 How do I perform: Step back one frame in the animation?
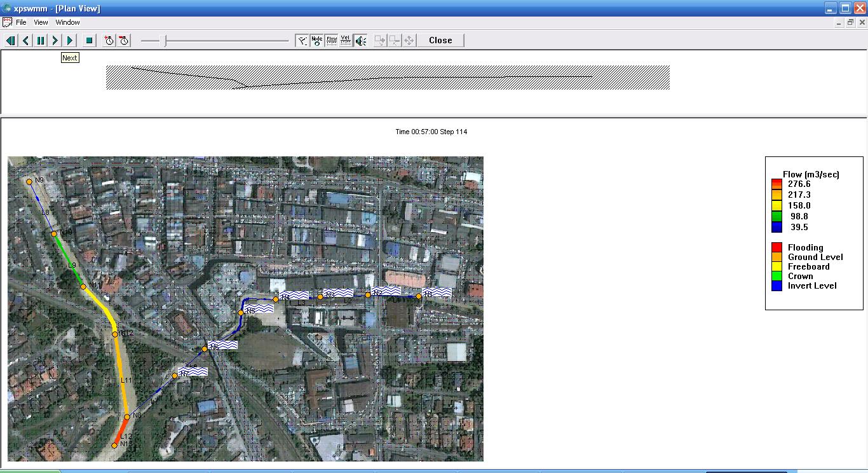click(25, 41)
